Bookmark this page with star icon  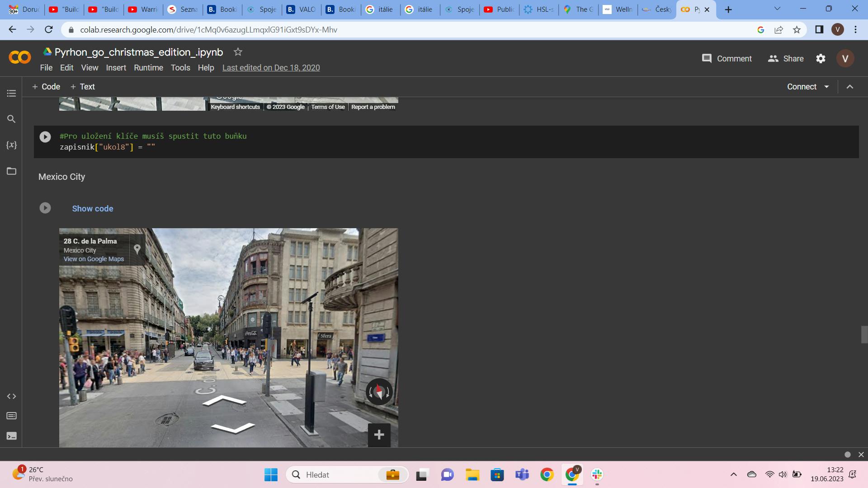pyautogui.click(x=797, y=30)
